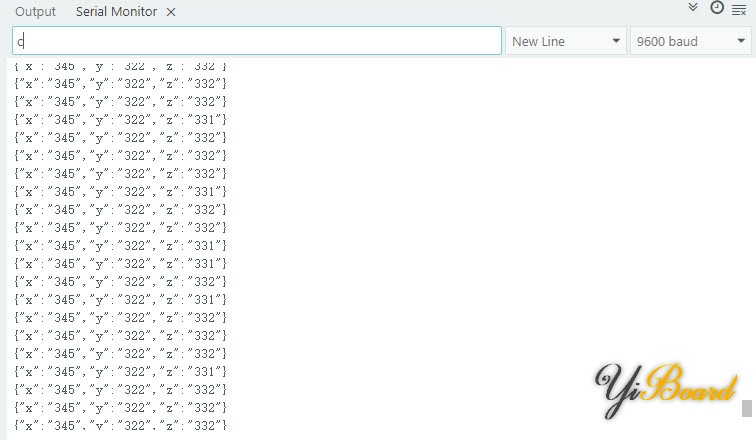
Task: Focus the serial message input field
Action: pos(257,41)
